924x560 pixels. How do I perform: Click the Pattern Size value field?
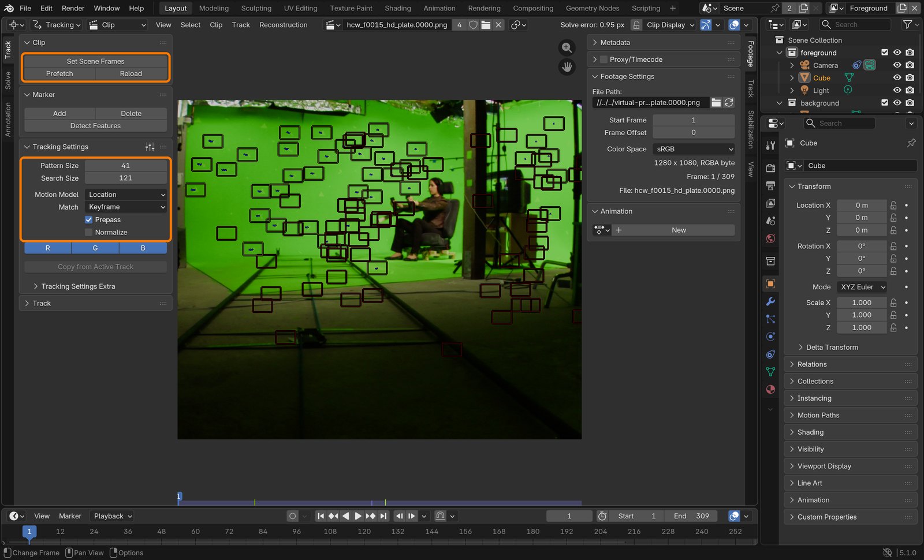tap(126, 166)
